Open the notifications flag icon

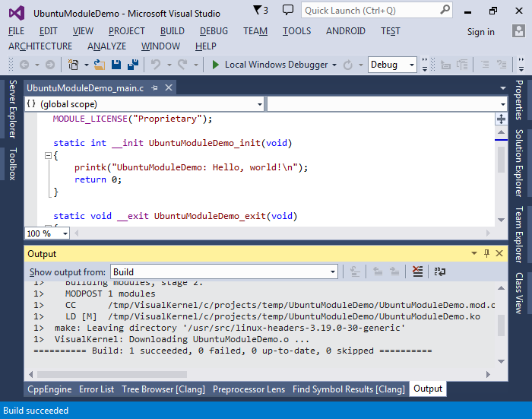pyautogui.click(x=260, y=10)
